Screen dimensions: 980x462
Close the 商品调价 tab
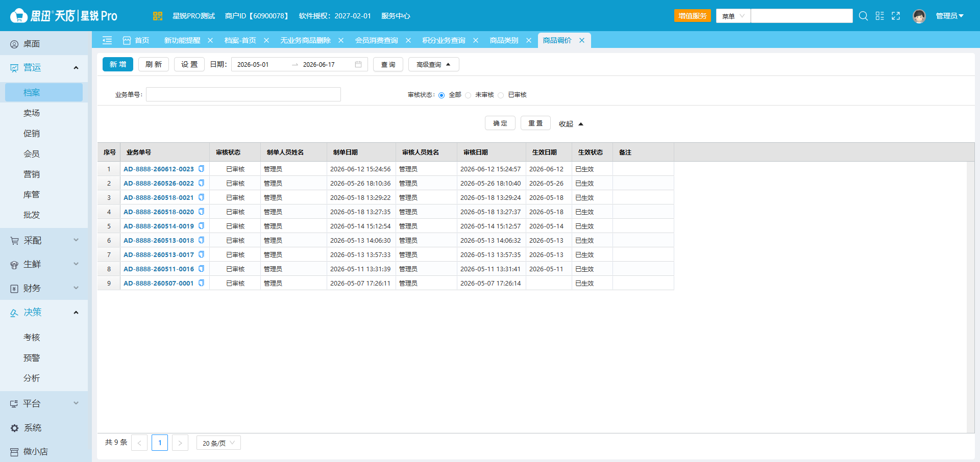(582, 40)
